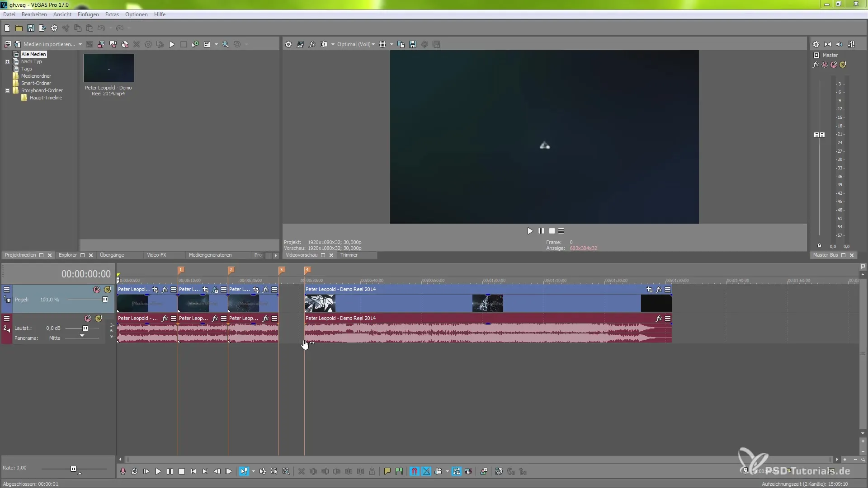
Task: Save the project with the floppy disk icon
Action: 31,28
